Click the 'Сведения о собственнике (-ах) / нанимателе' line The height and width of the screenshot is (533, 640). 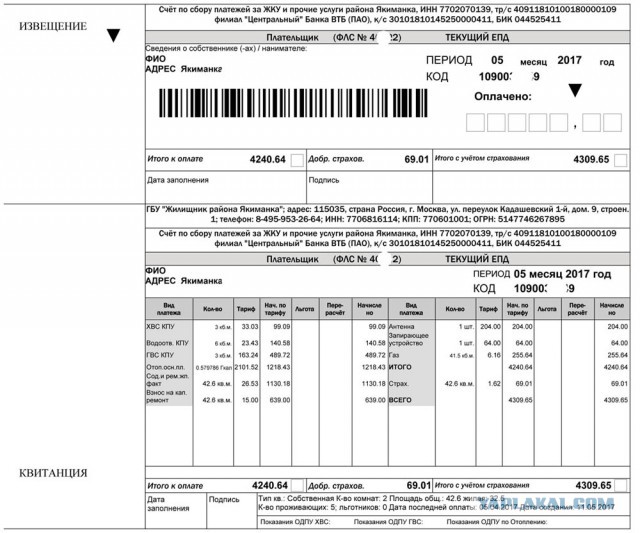226,48
